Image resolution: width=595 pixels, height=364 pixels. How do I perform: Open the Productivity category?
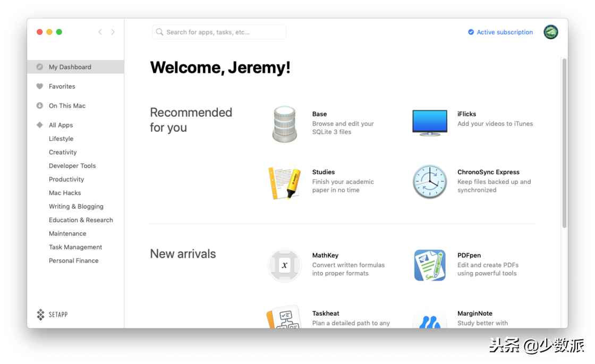pyautogui.click(x=66, y=179)
